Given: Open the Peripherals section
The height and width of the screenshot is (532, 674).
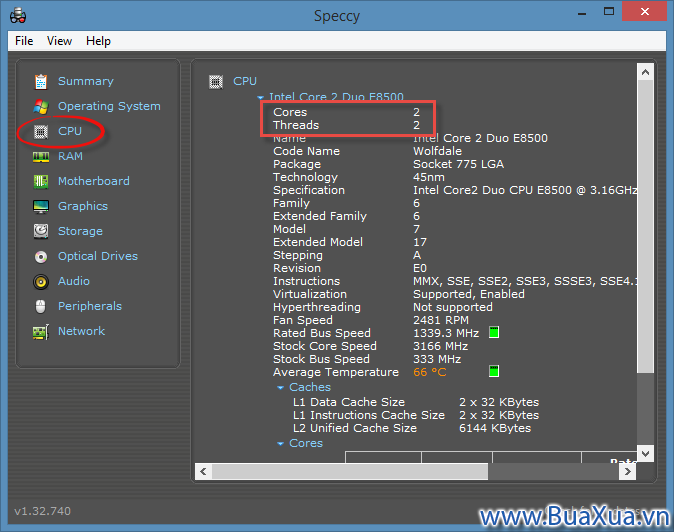Looking at the screenshot, I should tap(90, 306).
